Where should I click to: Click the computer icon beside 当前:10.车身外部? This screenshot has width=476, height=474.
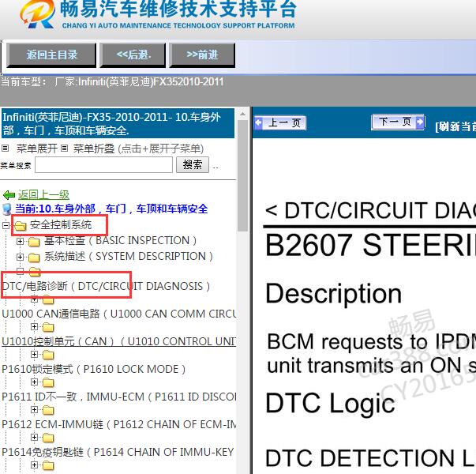click(6, 209)
